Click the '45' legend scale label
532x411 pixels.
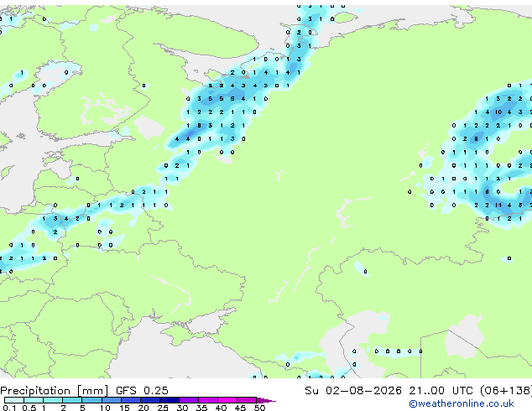click(240, 408)
